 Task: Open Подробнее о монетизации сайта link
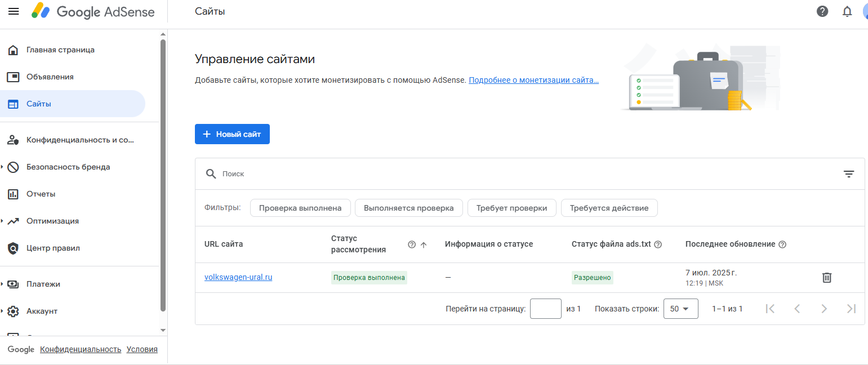tap(533, 80)
